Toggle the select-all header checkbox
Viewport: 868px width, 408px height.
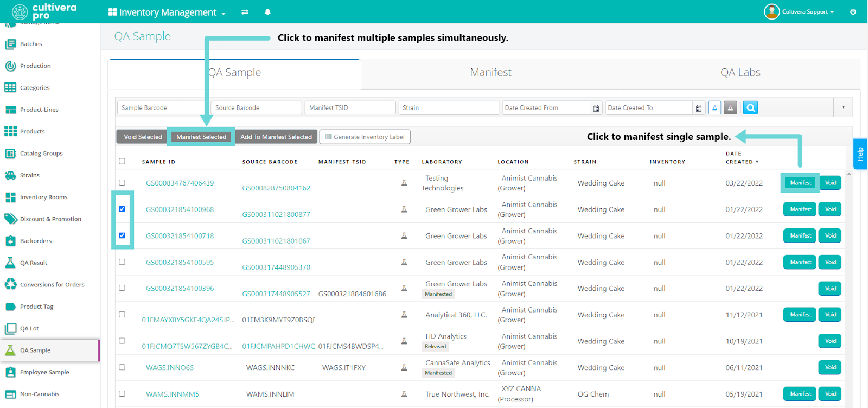[x=122, y=161]
